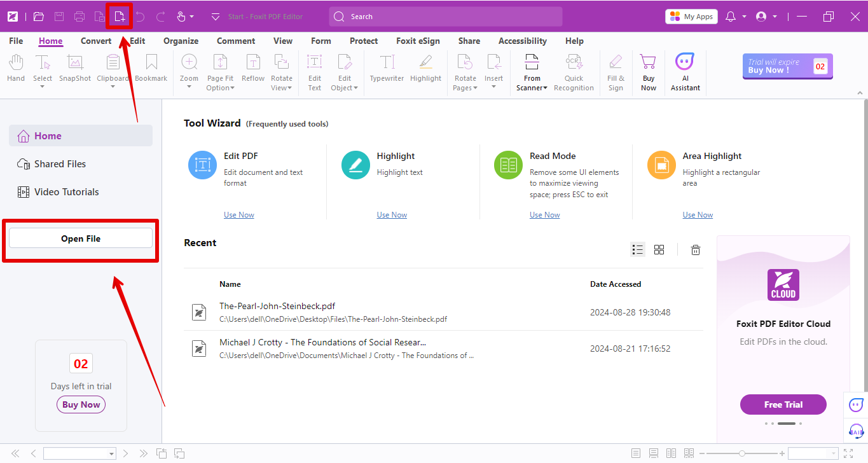Switch recent files to thumbnail grid view
The image size is (868, 463).
(659, 250)
